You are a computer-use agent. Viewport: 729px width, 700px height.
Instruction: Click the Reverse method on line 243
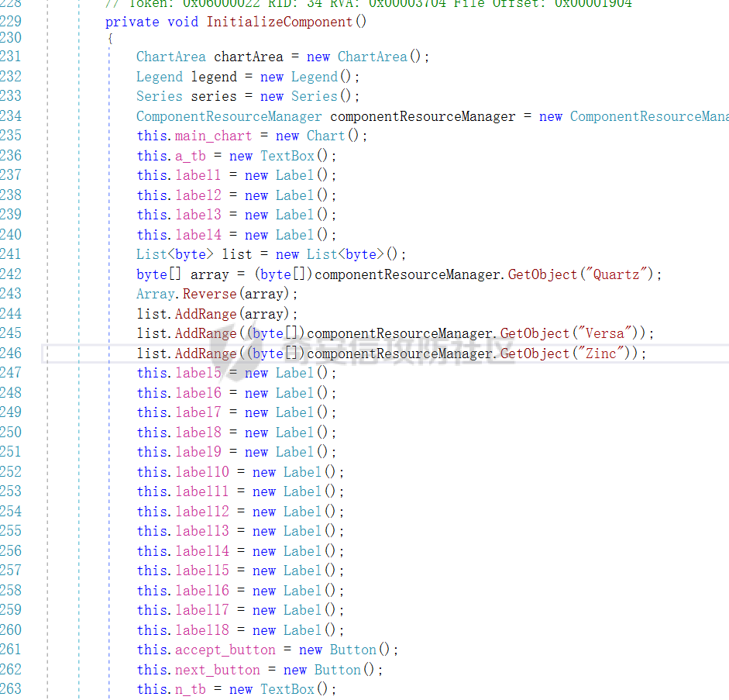click(x=210, y=294)
